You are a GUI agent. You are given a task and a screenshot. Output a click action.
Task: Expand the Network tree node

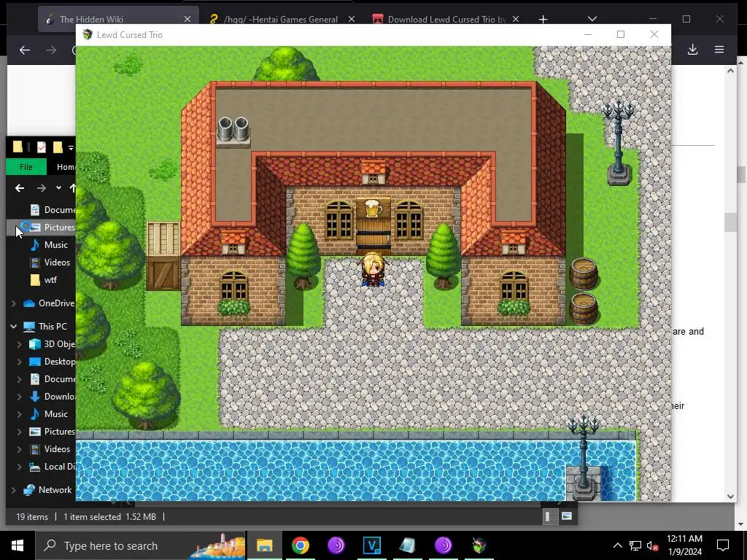13,489
